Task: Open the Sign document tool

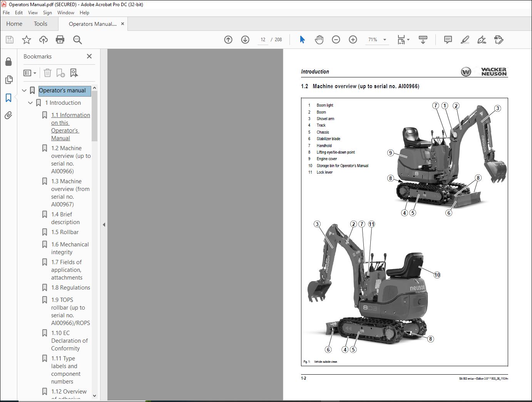Action: coord(482,40)
